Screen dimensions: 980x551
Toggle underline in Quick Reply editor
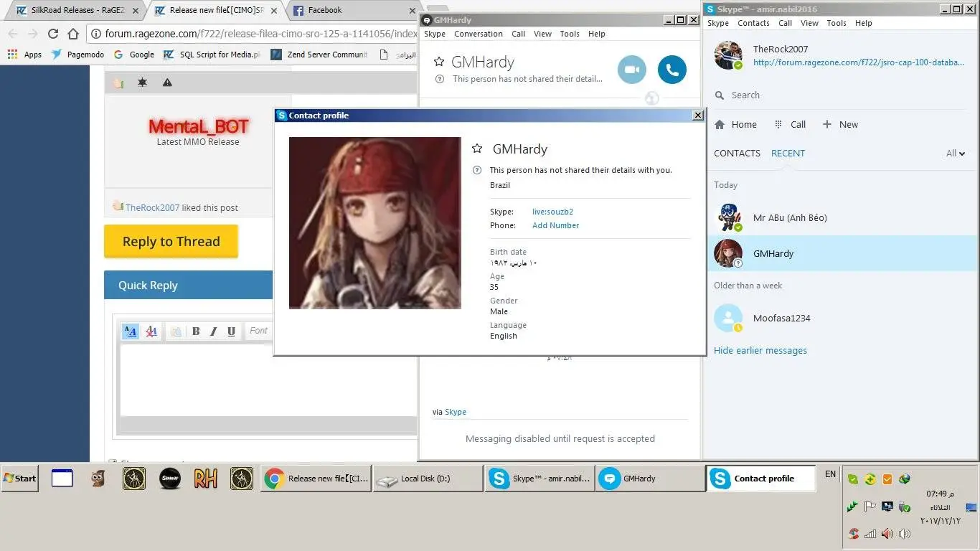click(x=231, y=331)
